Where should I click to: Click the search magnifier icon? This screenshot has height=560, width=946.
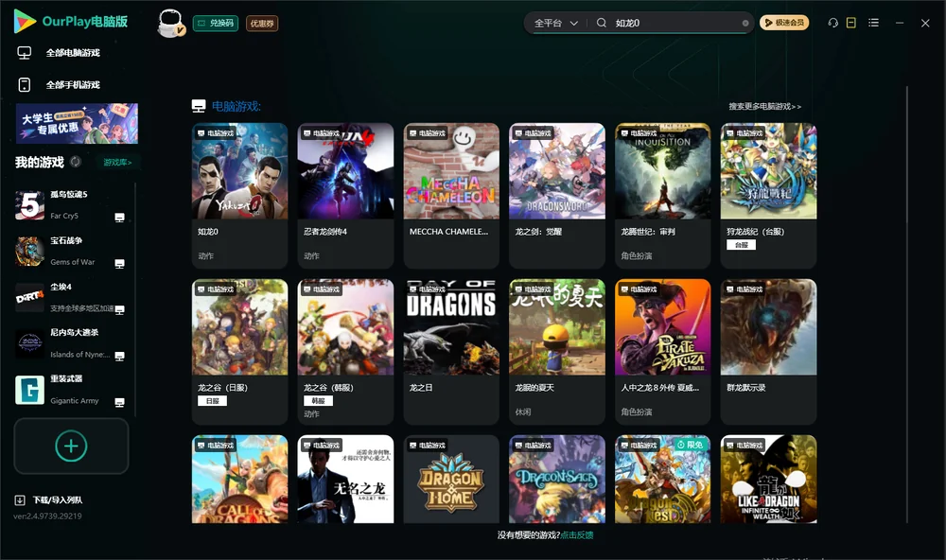coord(602,23)
